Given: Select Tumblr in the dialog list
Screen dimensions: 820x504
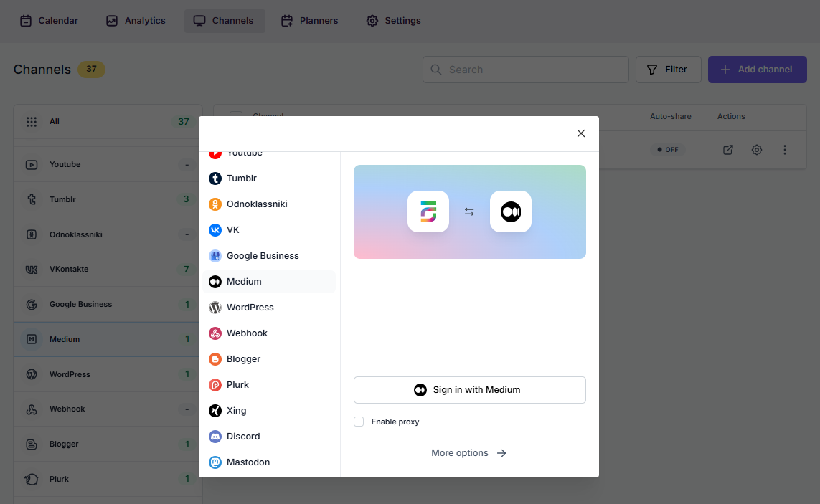Looking at the screenshot, I should pyautogui.click(x=269, y=179).
